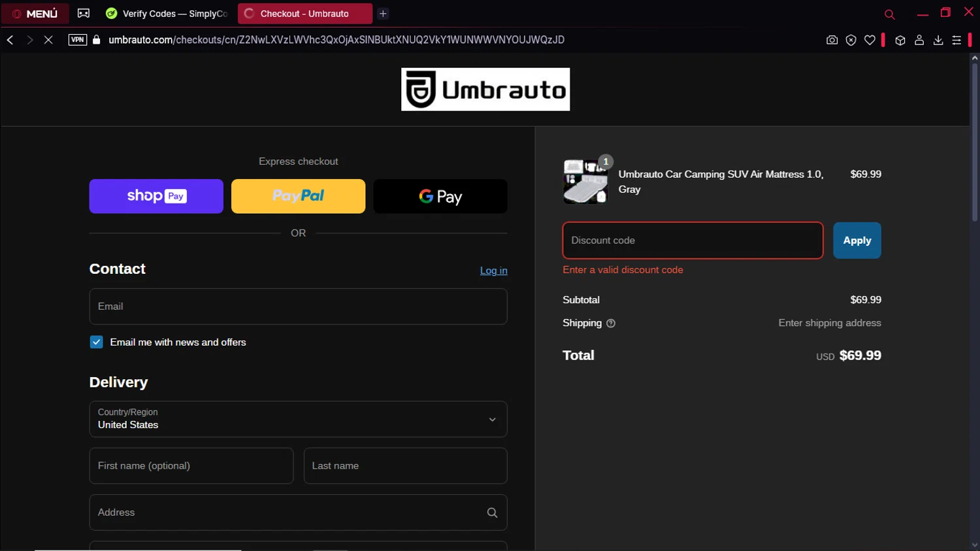Click the page vertical scrollbar
This screenshot has height=551, width=980.
click(x=975, y=142)
